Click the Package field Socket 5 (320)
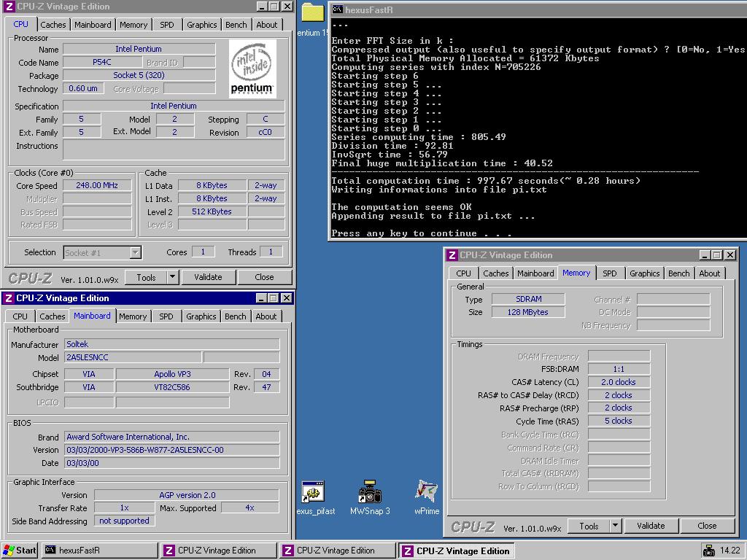747x560 pixels. (139, 75)
